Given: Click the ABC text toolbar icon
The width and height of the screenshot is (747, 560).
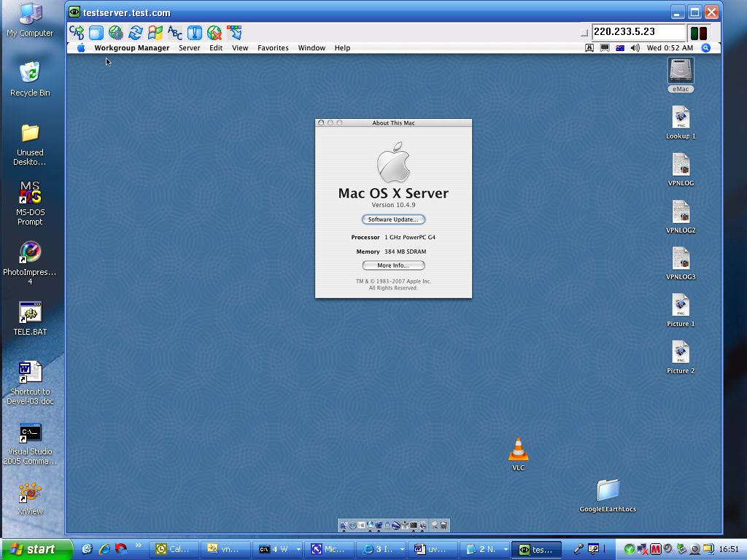Looking at the screenshot, I should coord(175,33).
